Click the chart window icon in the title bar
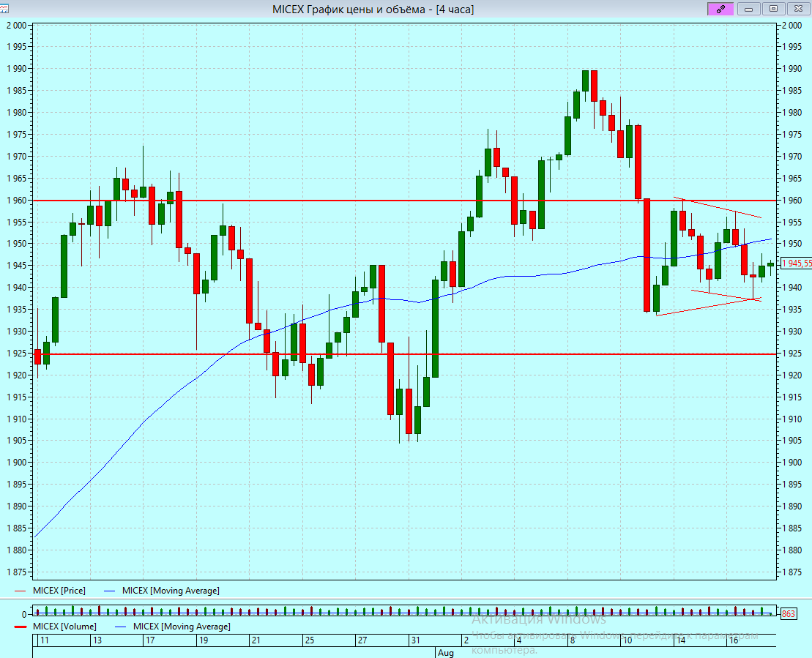The width and height of the screenshot is (812, 658). pos(4,8)
